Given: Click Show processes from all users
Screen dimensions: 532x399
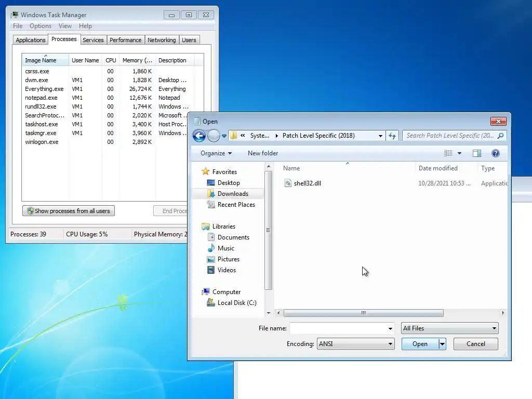Looking at the screenshot, I should [69, 211].
